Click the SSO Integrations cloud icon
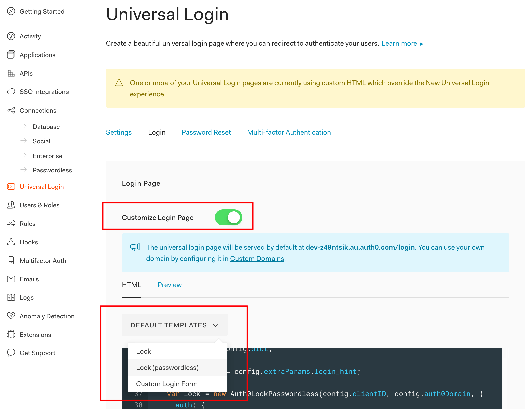This screenshot has width=532, height=409. (x=11, y=92)
